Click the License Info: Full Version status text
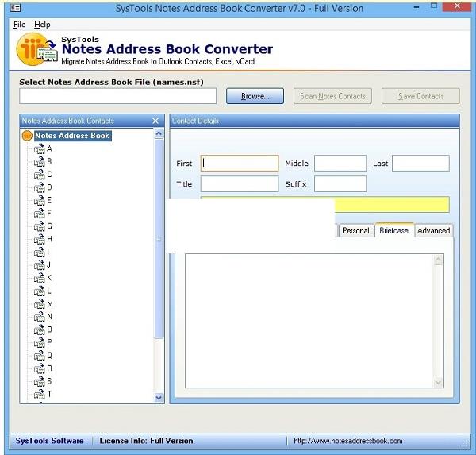Screen dimensions: 476x455 [146, 441]
